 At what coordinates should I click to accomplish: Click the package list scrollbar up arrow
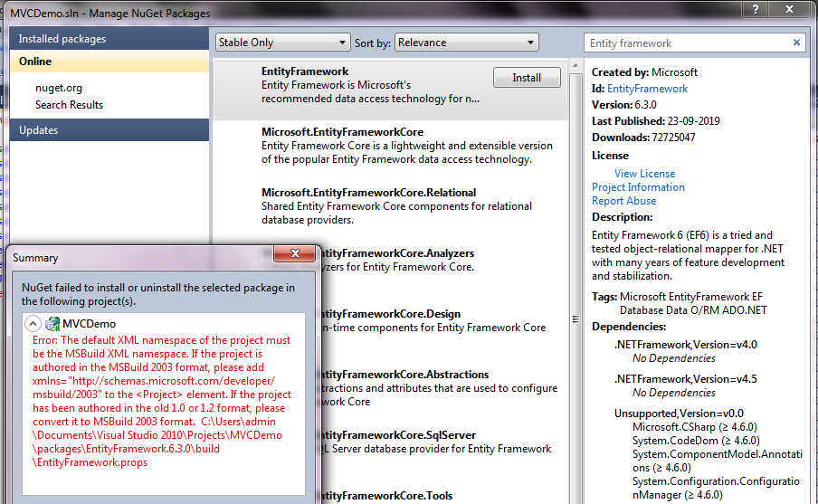click(x=575, y=66)
